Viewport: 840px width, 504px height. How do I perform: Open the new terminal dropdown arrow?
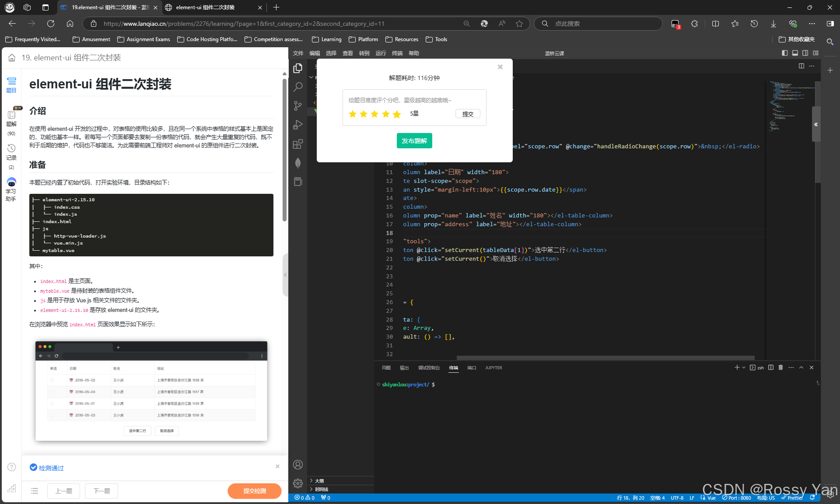[x=744, y=367]
